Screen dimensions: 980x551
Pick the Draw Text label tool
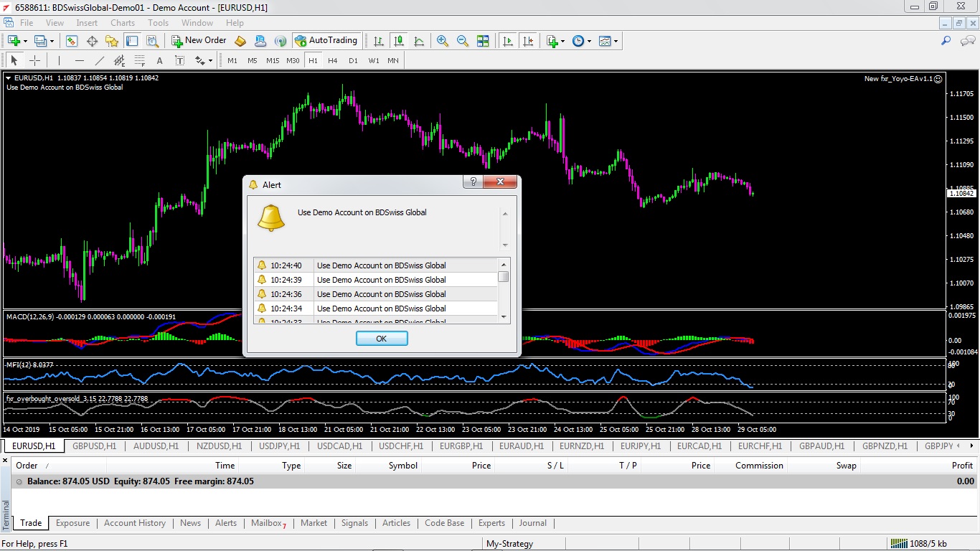(159, 61)
